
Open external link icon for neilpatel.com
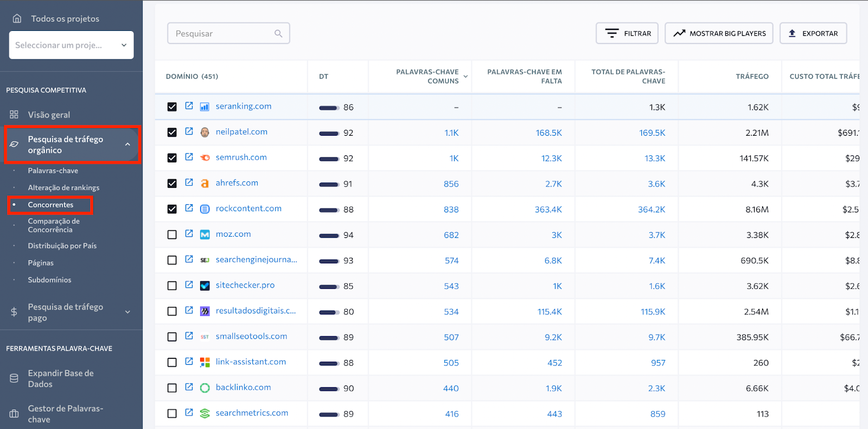coord(189,131)
